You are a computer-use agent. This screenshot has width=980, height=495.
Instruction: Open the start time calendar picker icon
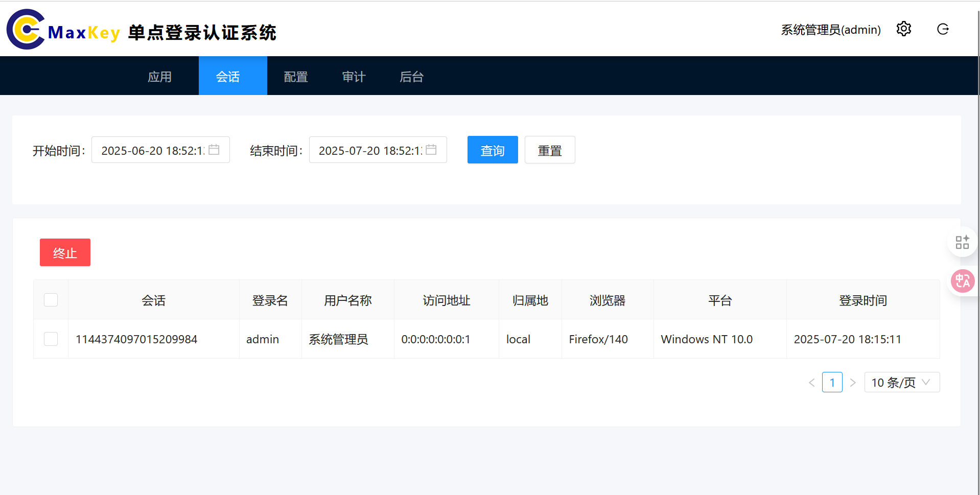tap(215, 149)
